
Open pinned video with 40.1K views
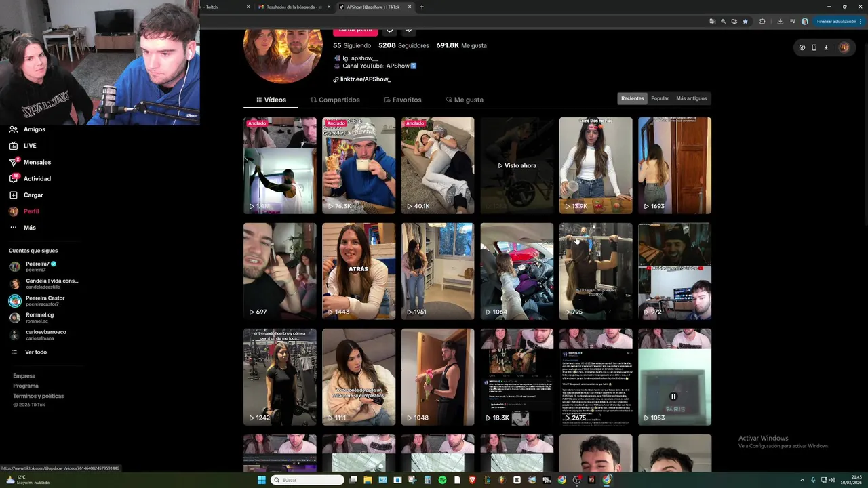[x=437, y=165]
